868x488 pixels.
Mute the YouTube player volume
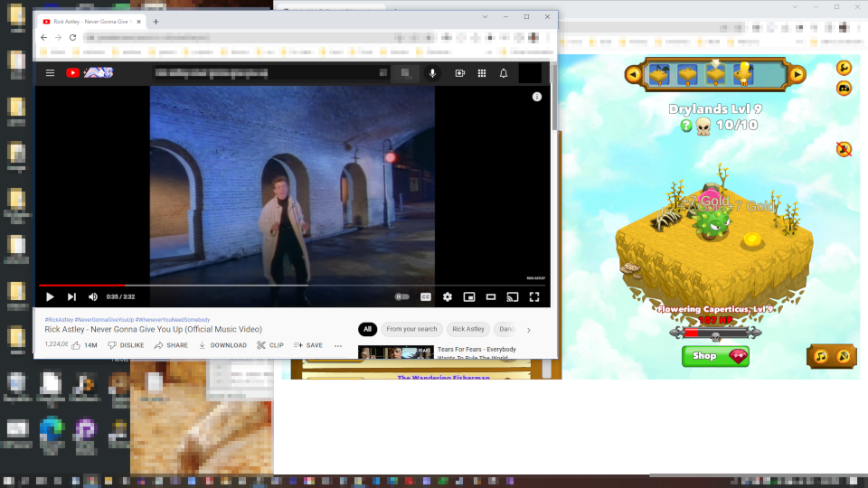tap(93, 297)
